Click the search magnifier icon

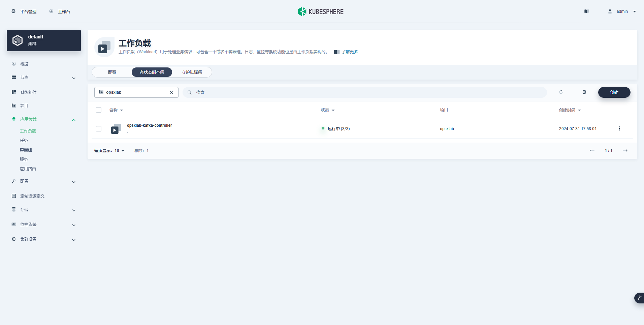[x=190, y=92]
